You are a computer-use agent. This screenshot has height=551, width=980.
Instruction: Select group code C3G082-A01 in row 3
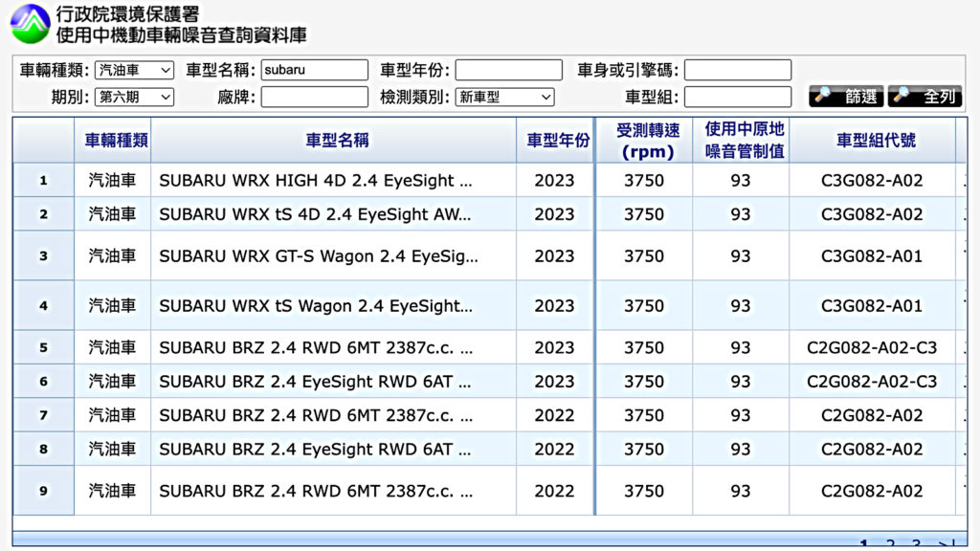pyautogui.click(x=872, y=256)
